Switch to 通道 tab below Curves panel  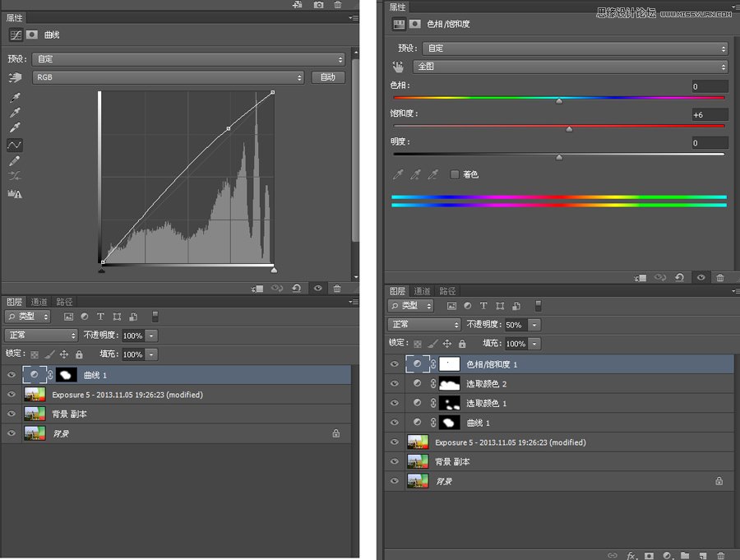tap(39, 303)
